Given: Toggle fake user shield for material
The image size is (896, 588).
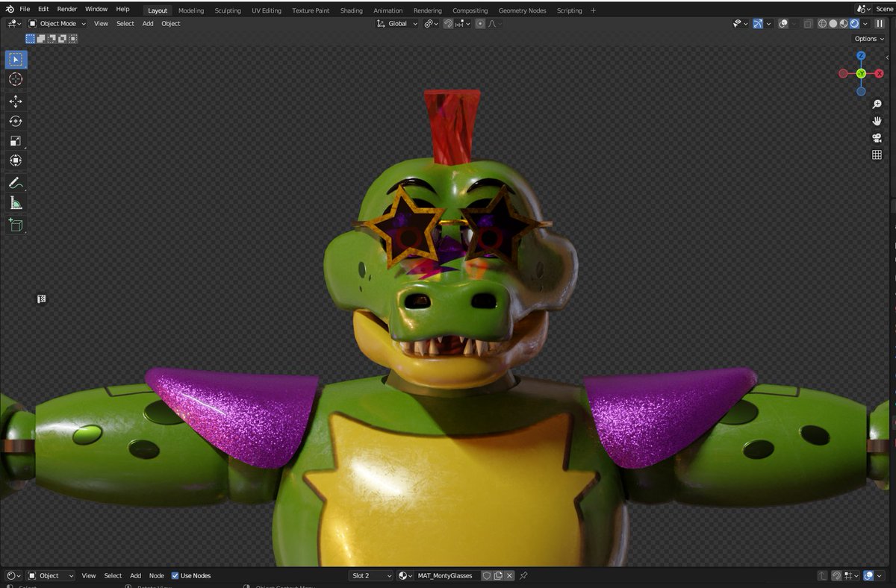Looking at the screenshot, I should 486,575.
